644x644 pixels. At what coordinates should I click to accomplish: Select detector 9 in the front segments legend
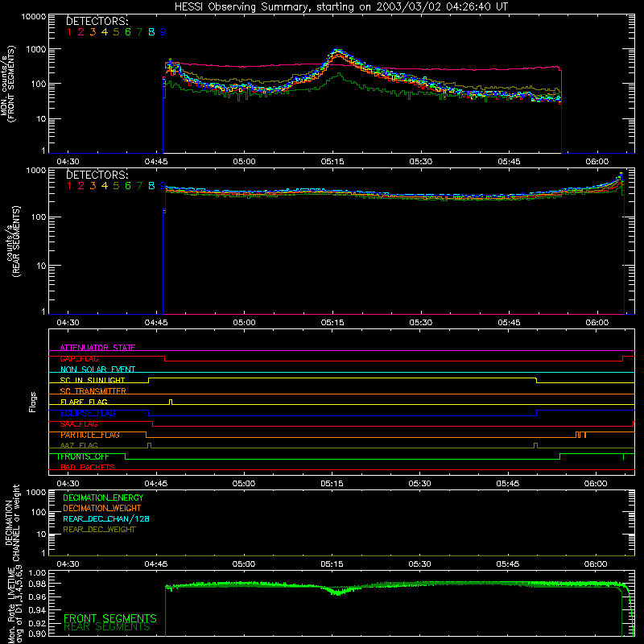(x=163, y=32)
